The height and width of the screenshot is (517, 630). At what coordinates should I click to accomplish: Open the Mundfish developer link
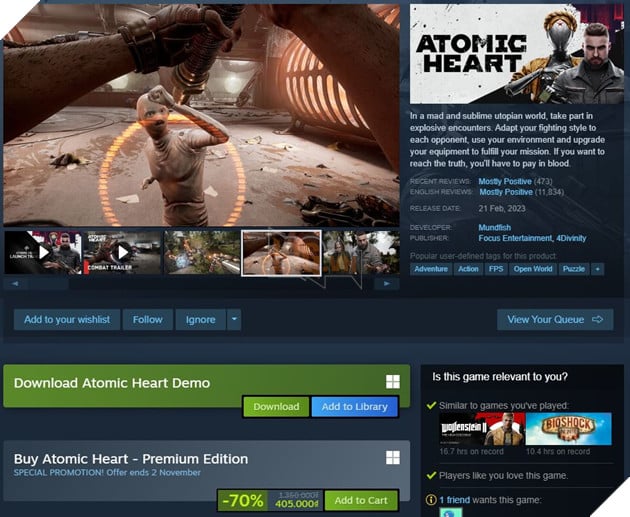tap(495, 227)
